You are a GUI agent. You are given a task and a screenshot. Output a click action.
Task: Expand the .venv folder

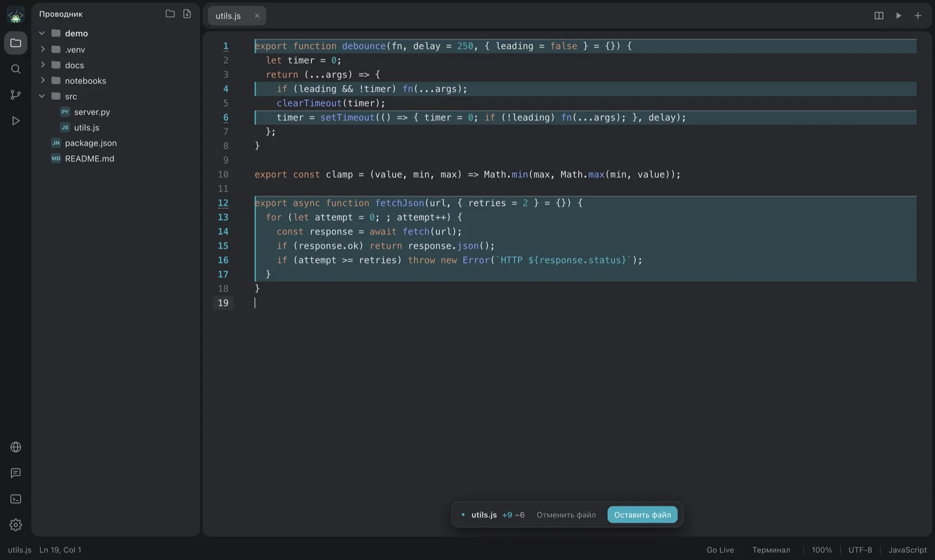pos(42,49)
